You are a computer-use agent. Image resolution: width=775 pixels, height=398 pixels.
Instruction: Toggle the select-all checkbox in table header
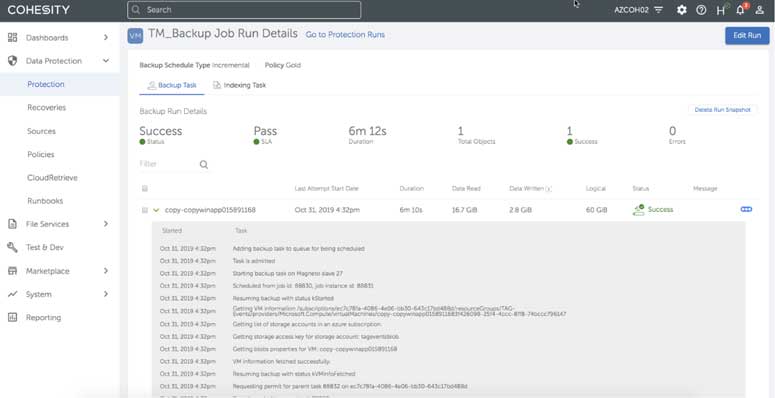(x=145, y=188)
